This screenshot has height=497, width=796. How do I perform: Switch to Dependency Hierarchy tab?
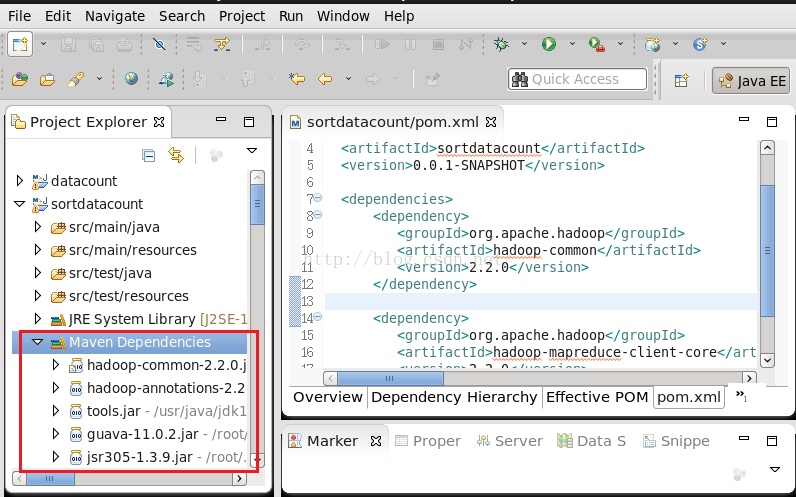[x=454, y=397]
